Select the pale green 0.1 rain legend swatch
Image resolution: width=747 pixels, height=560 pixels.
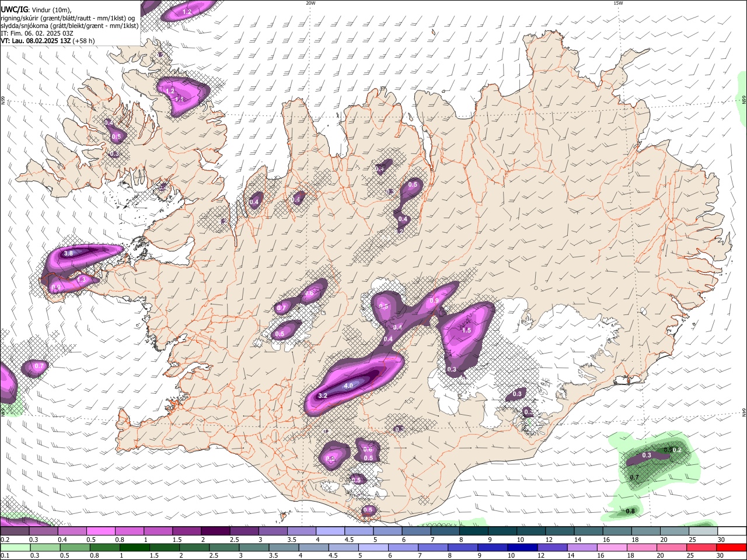pos(15,548)
